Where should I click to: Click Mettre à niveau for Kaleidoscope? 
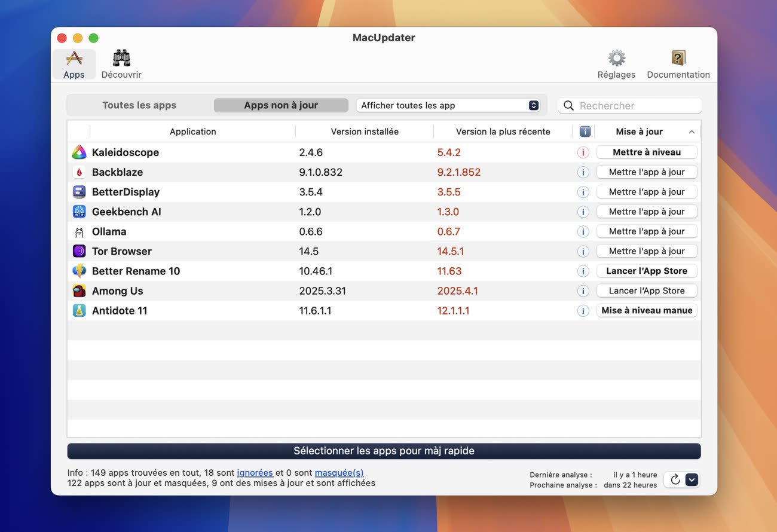click(x=647, y=152)
